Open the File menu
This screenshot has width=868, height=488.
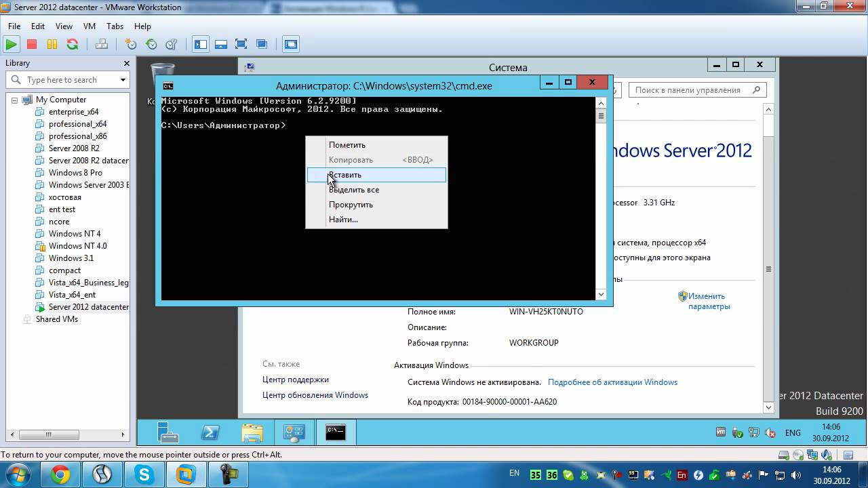click(x=14, y=26)
